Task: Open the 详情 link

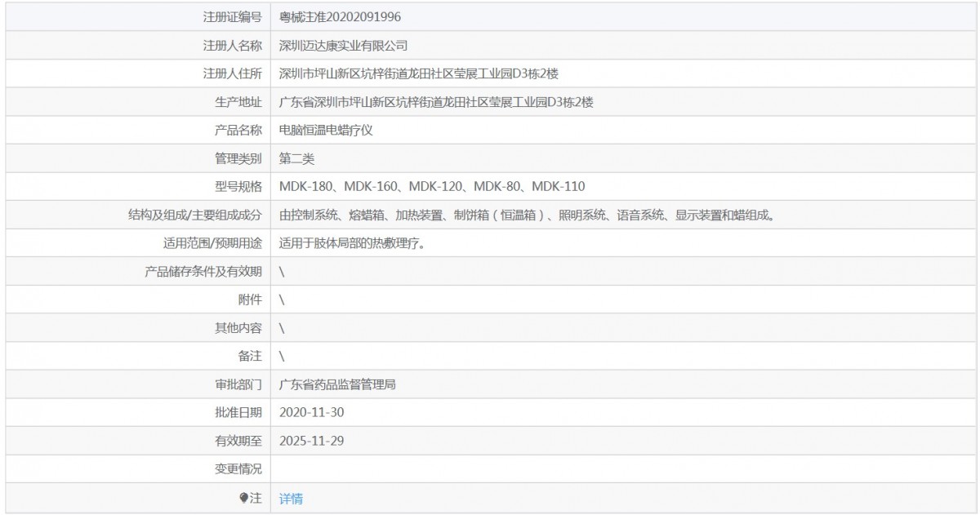Action: click(x=291, y=498)
